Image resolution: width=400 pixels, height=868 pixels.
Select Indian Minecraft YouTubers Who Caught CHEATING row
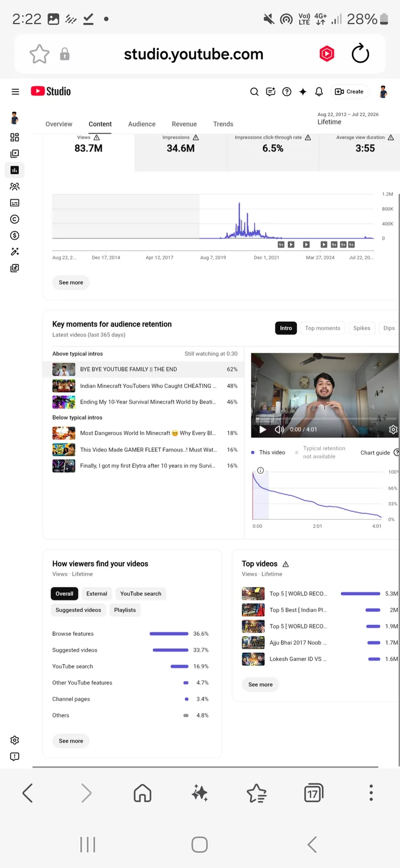coord(145,386)
